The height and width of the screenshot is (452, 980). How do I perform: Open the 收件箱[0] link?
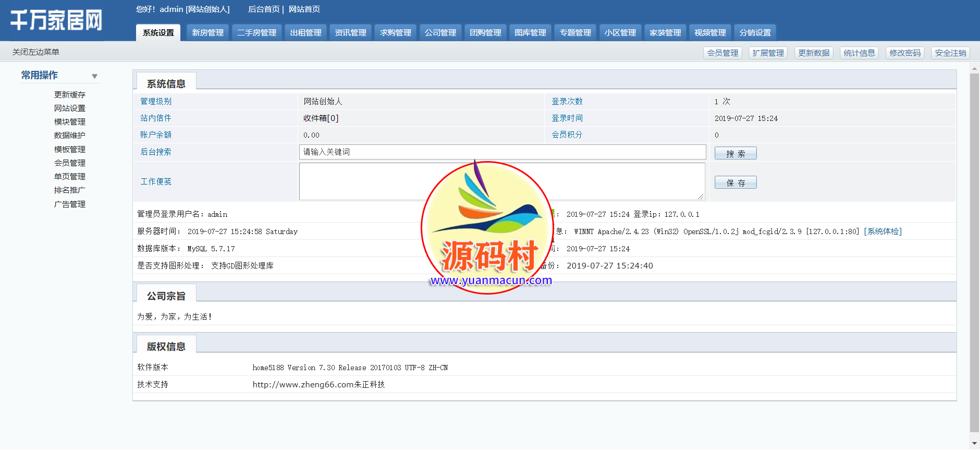coord(321,118)
